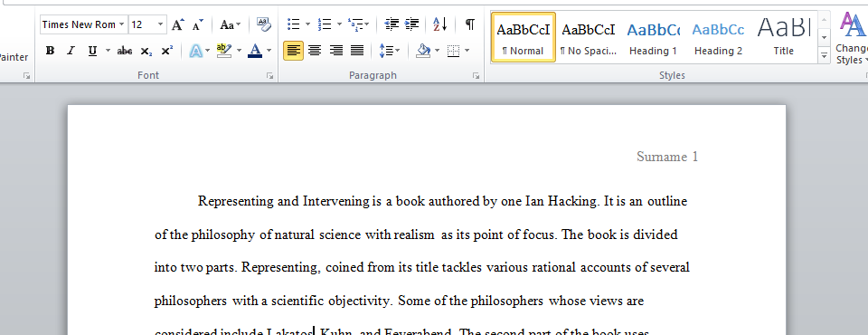This screenshot has width=868, height=335.
Task: Expand font color dropdown arrow
Action: pyautogui.click(x=269, y=51)
